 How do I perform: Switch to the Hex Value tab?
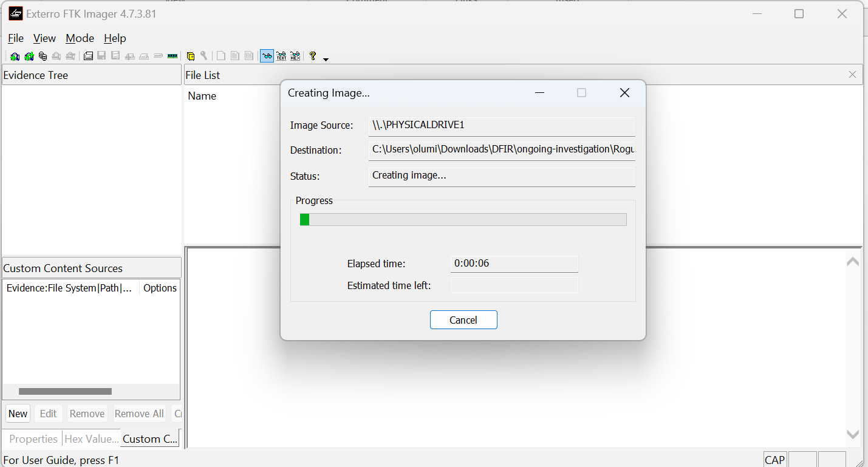pyautogui.click(x=92, y=439)
